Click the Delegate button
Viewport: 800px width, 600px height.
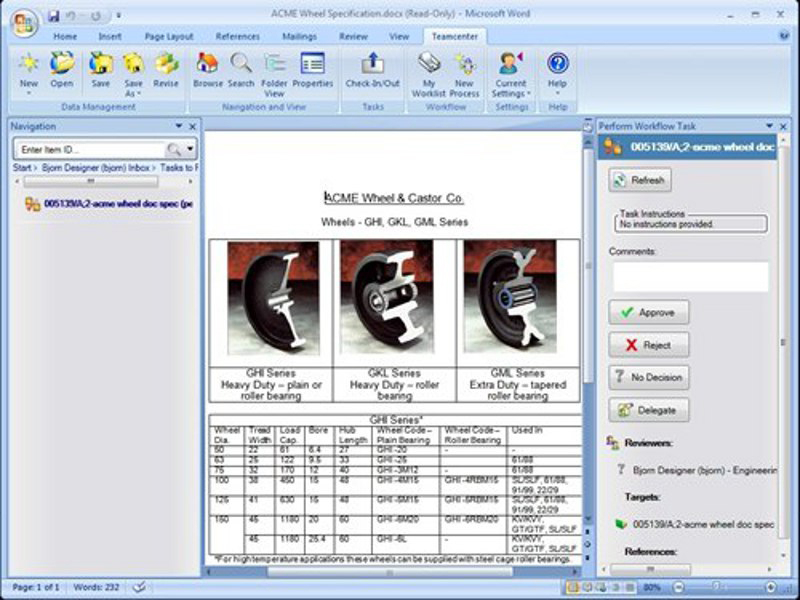tap(648, 410)
